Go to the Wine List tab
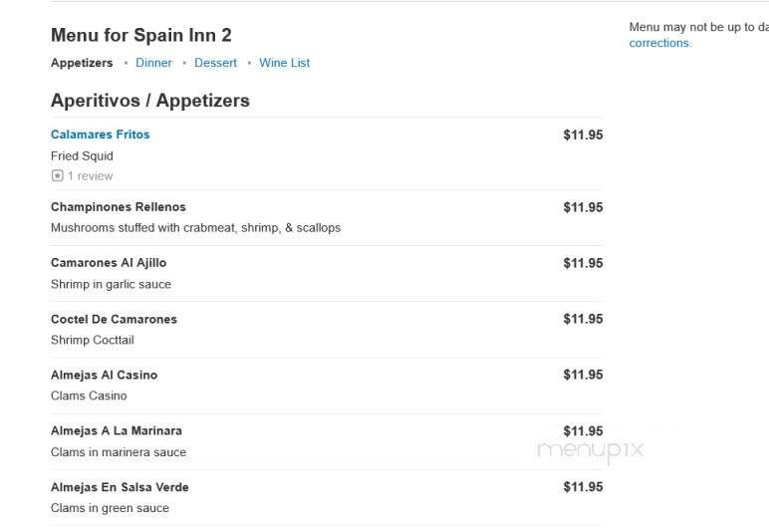The image size is (769, 532). tap(284, 63)
